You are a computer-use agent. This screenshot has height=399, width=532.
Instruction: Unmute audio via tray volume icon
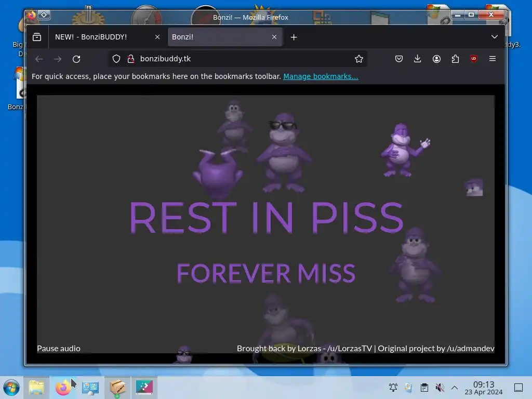[x=440, y=388]
